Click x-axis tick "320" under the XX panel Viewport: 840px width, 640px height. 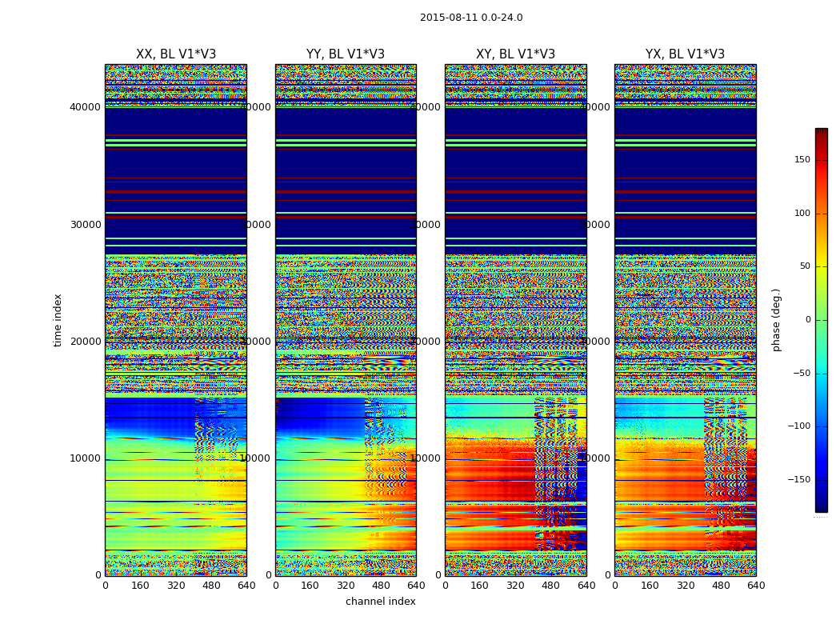[176, 586]
